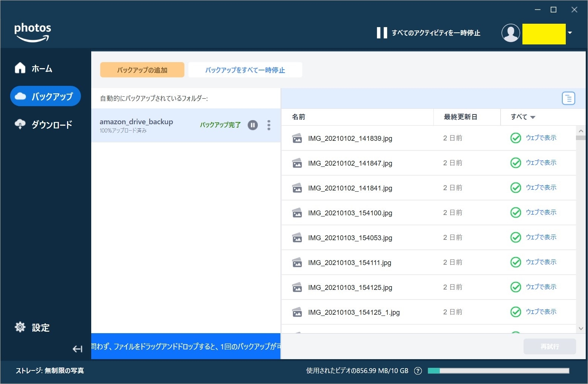
Task: Click the Amazon Photos logo
Action: coord(32,32)
